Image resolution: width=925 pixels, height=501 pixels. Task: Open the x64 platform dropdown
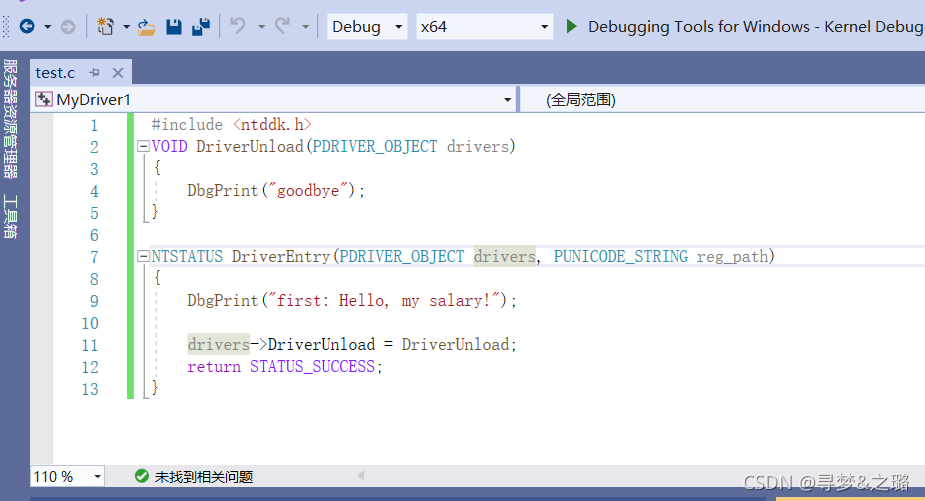(x=484, y=27)
